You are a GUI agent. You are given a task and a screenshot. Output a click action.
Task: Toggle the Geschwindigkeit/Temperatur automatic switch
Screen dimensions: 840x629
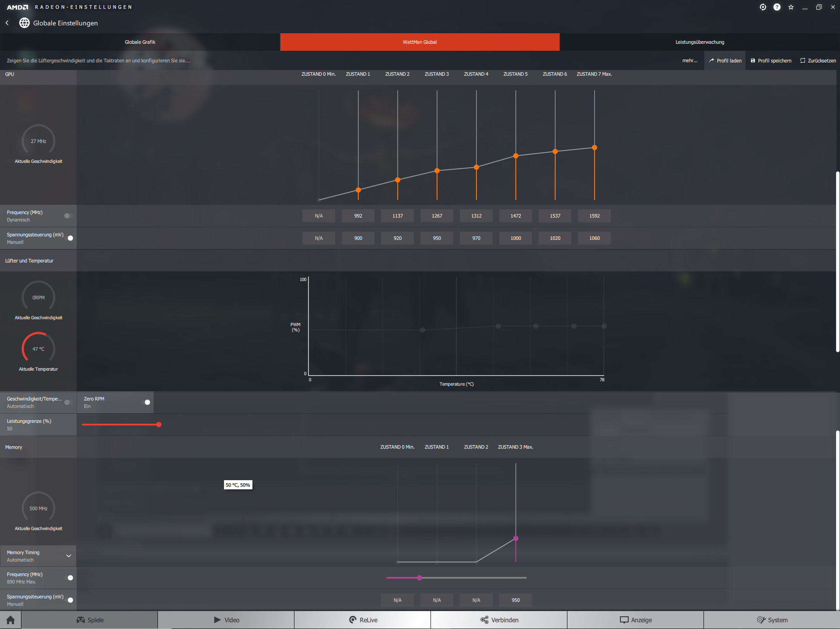pyautogui.click(x=68, y=402)
